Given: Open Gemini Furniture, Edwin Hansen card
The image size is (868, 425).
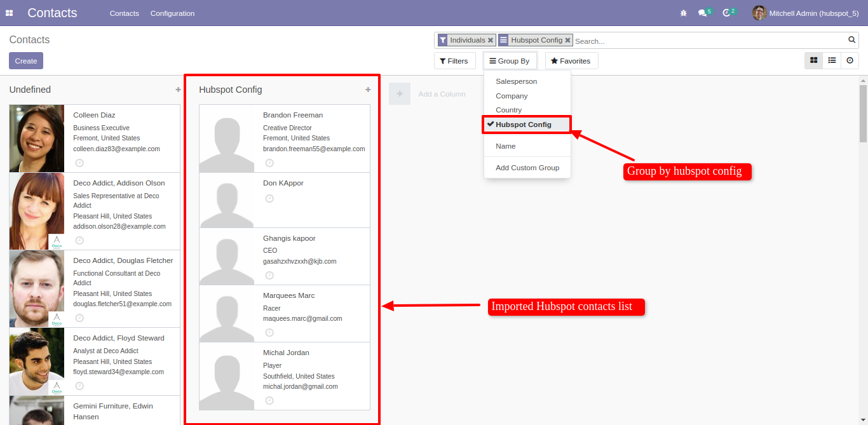Looking at the screenshot, I should (95, 410).
